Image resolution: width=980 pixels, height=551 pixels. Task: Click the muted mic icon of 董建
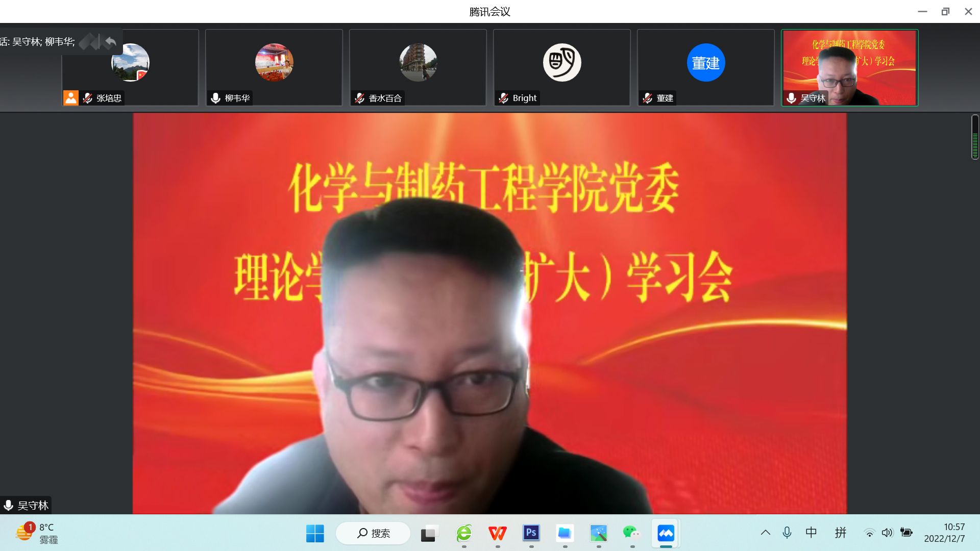(648, 98)
